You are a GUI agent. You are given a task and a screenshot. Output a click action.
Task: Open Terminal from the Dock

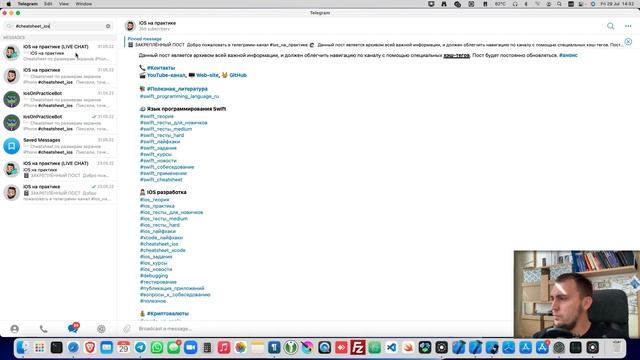[x=56, y=347]
